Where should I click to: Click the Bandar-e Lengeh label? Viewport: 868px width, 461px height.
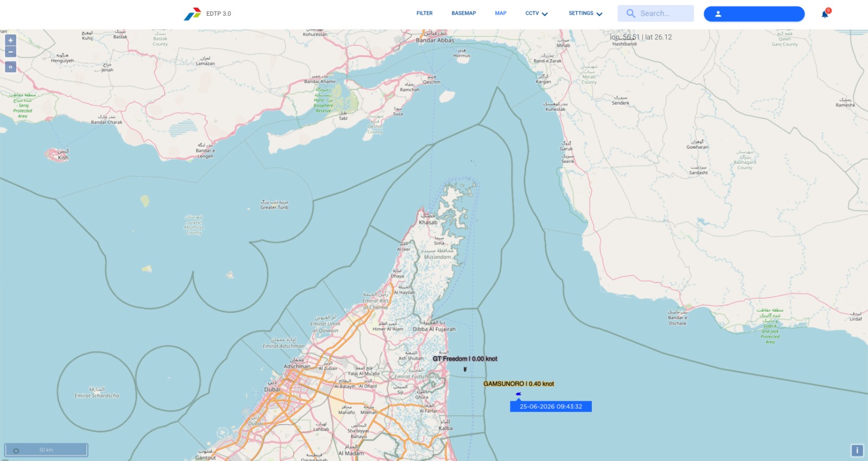click(x=205, y=153)
